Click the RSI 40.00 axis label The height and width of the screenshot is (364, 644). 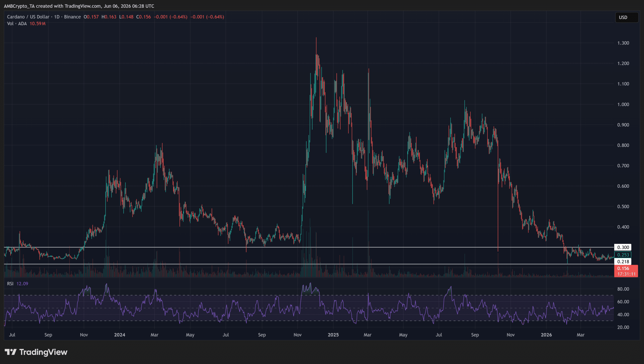click(x=623, y=314)
